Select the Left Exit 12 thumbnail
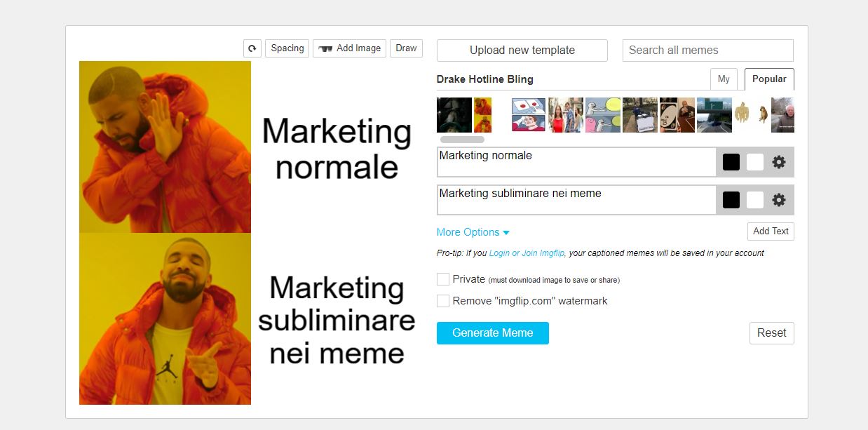 [714, 115]
